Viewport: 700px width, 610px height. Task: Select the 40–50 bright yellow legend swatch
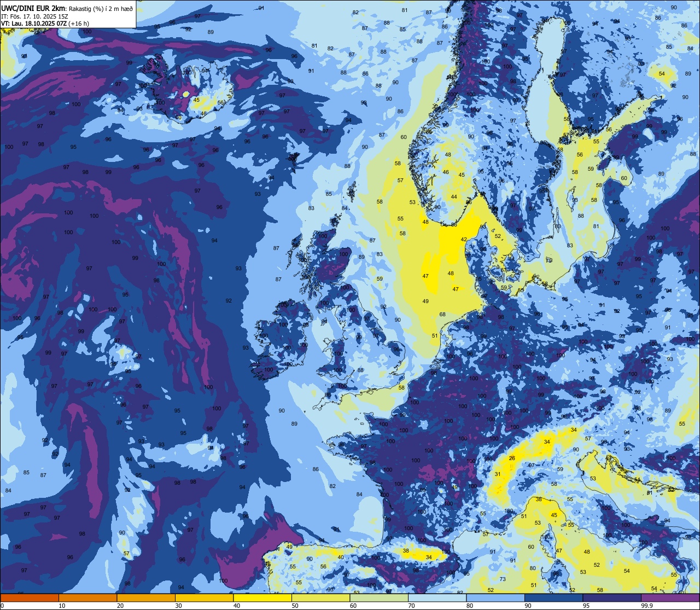click(262, 597)
